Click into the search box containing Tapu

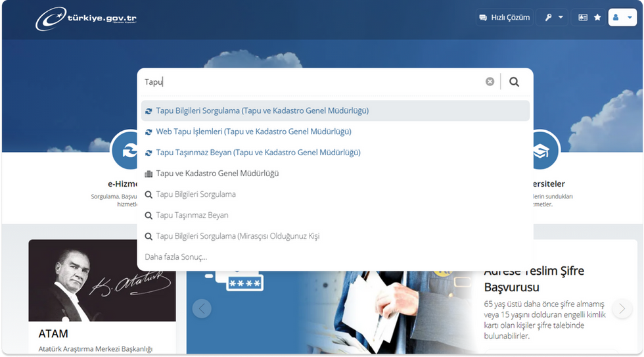coord(312,82)
